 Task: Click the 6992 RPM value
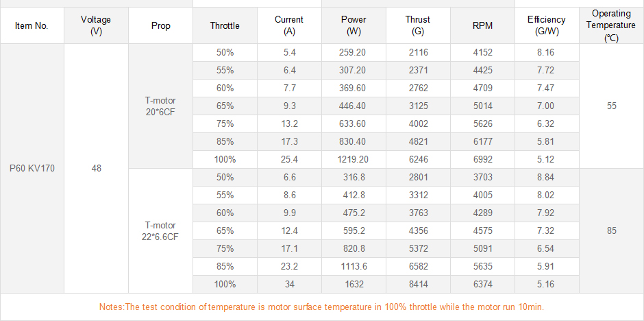point(482,159)
